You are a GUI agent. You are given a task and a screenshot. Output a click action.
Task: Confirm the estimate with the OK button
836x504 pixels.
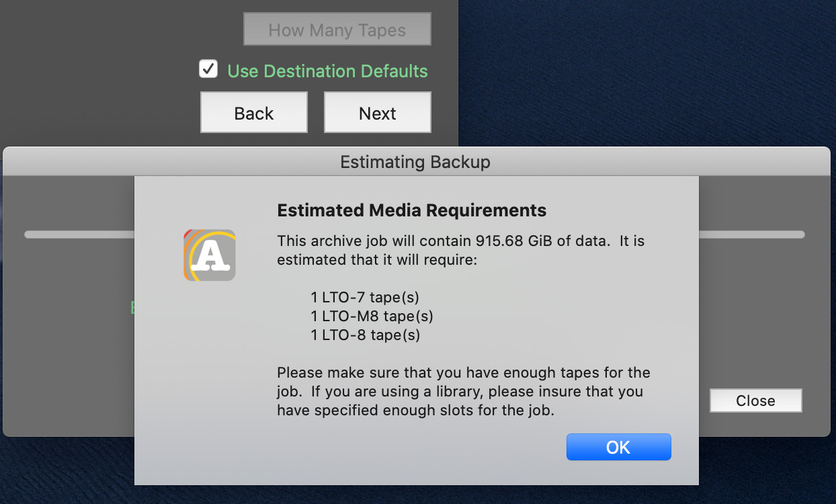[x=618, y=447]
